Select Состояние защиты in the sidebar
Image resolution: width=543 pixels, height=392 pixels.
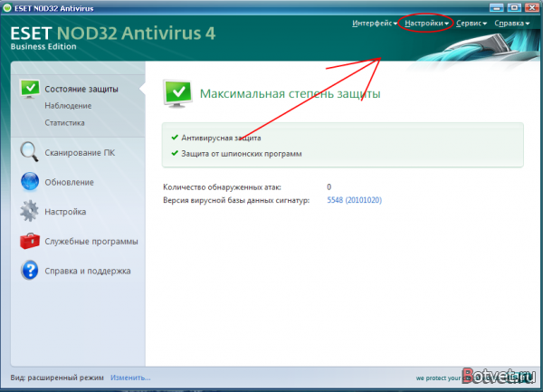pos(81,90)
